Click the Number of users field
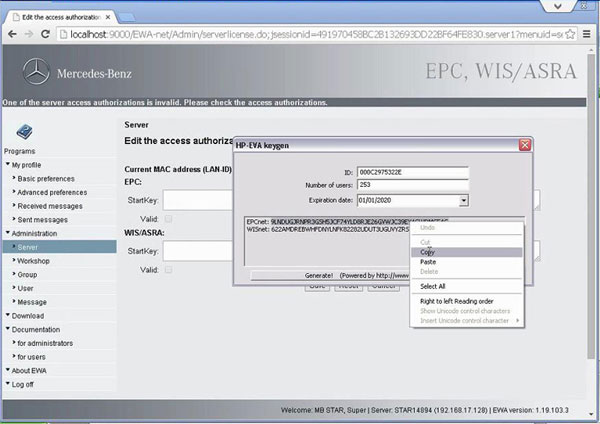 tap(413, 185)
